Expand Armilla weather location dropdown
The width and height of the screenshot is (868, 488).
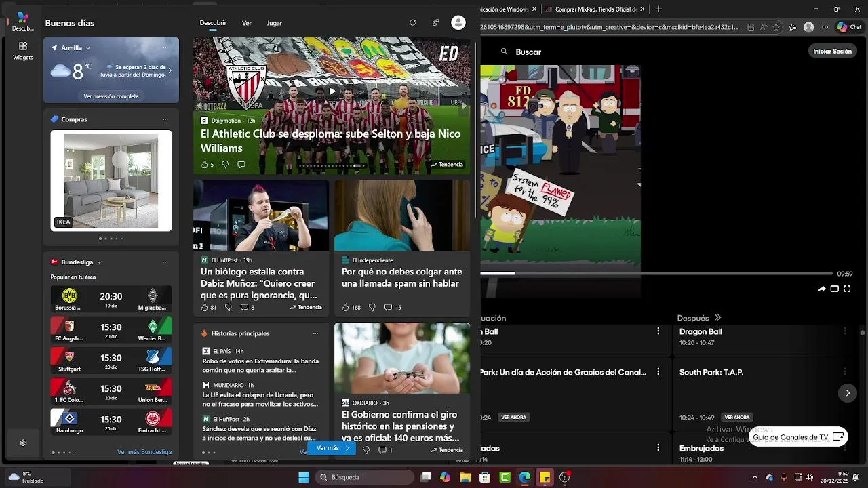[x=88, y=48]
